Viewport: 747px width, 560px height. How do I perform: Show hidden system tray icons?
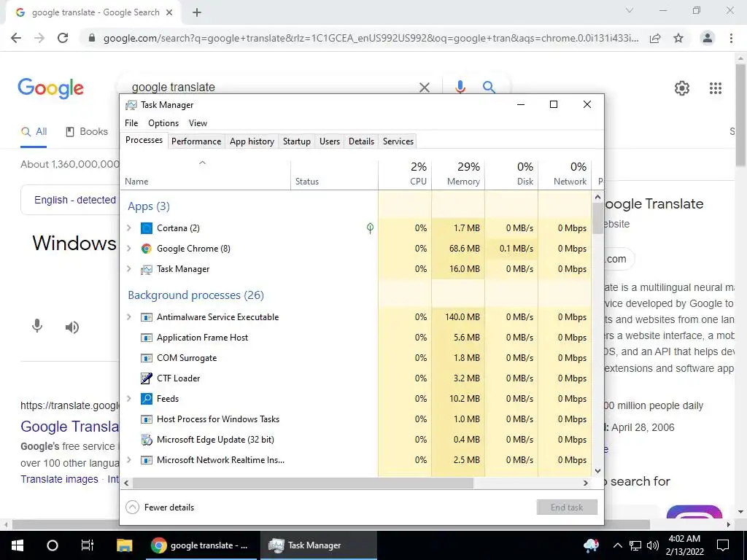pos(617,545)
